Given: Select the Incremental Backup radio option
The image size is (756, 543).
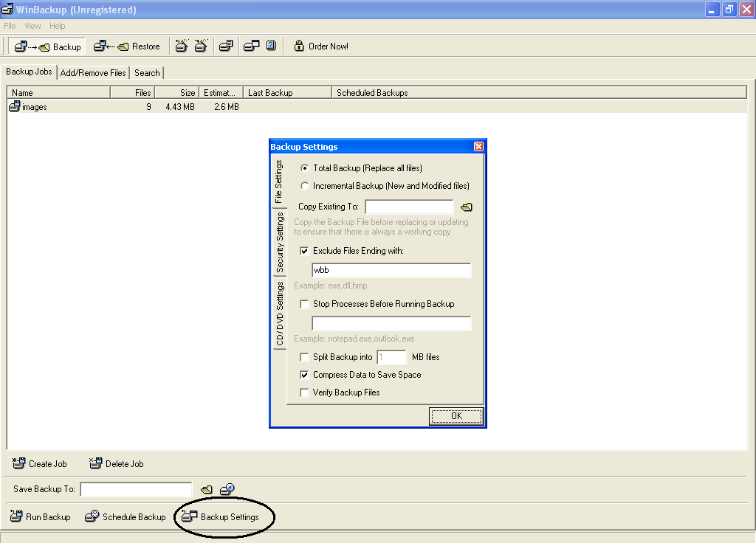Looking at the screenshot, I should (304, 186).
